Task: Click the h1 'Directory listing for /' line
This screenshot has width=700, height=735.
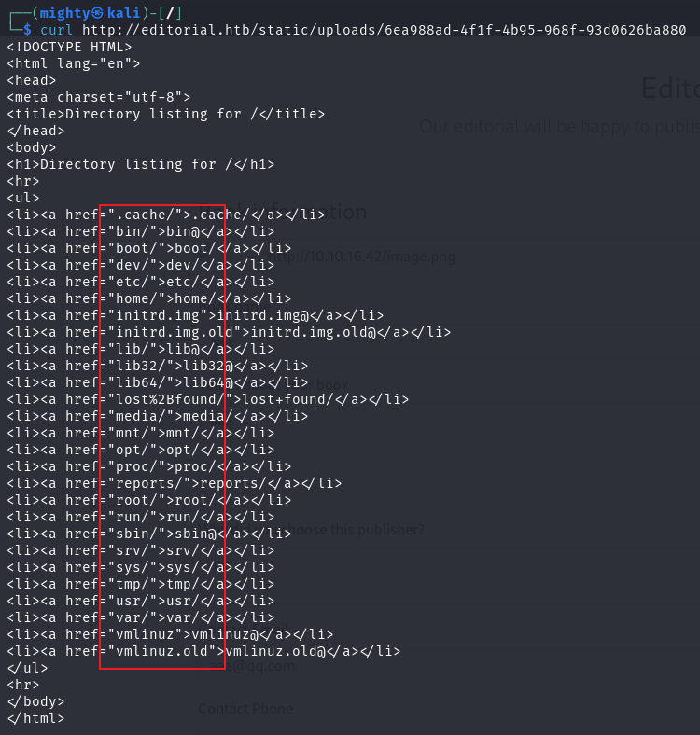Action: 141,164
